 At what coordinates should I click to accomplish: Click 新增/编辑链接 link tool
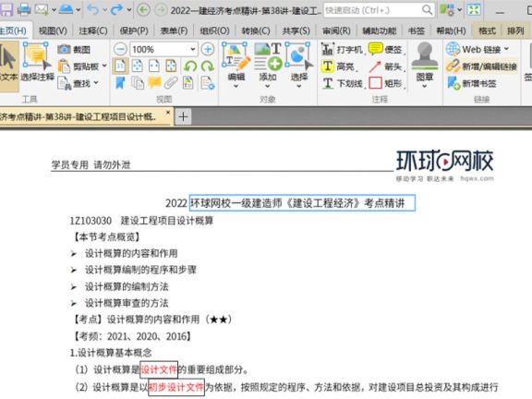[481, 66]
